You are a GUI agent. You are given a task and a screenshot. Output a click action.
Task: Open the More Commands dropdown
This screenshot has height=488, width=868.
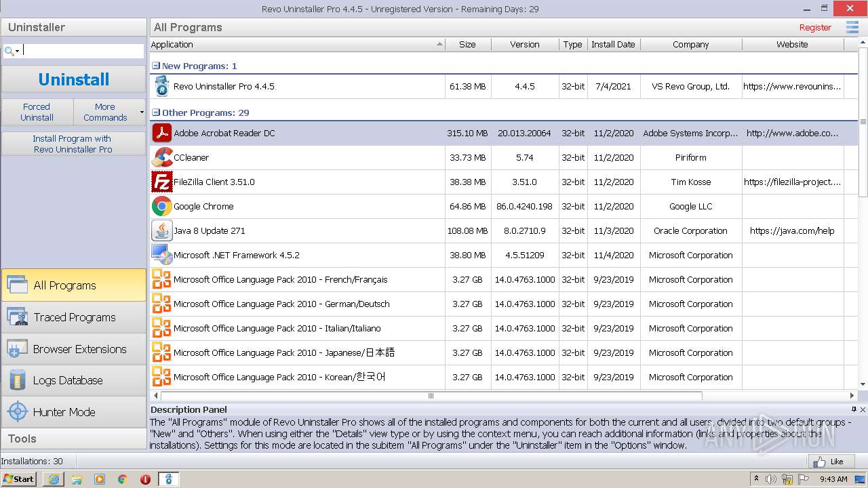tap(110, 112)
